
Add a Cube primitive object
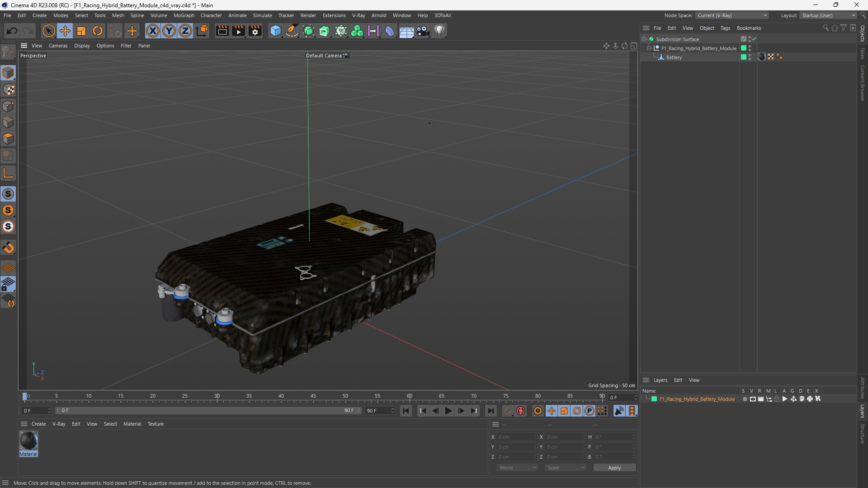[275, 31]
